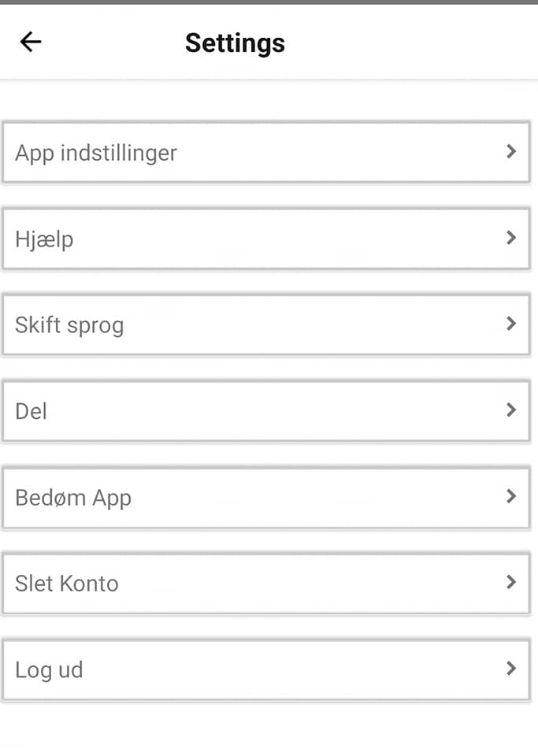538x756 pixels.
Task: Select the Skift sprog text label
Action: 69,324
